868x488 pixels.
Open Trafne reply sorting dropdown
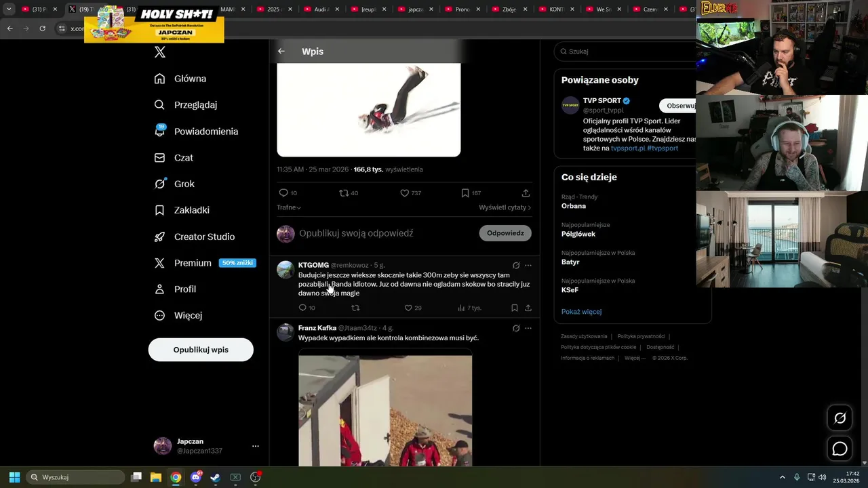pyautogui.click(x=289, y=207)
